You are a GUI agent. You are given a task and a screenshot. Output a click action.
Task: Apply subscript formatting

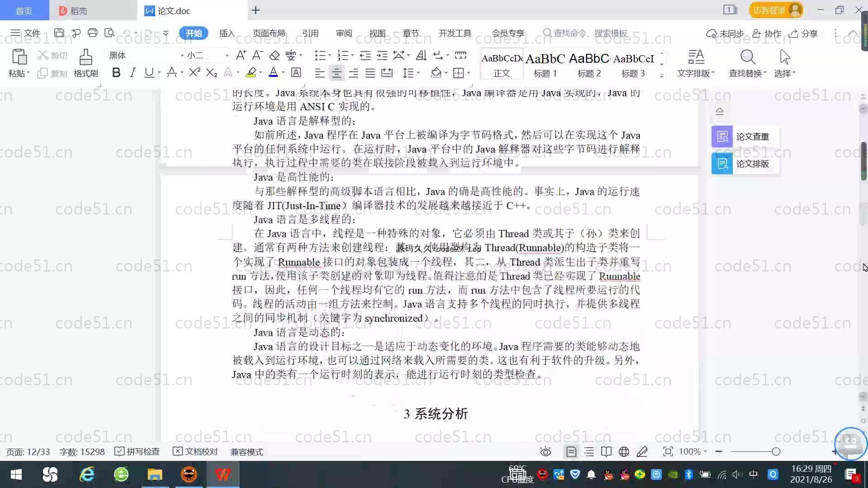[x=212, y=72]
